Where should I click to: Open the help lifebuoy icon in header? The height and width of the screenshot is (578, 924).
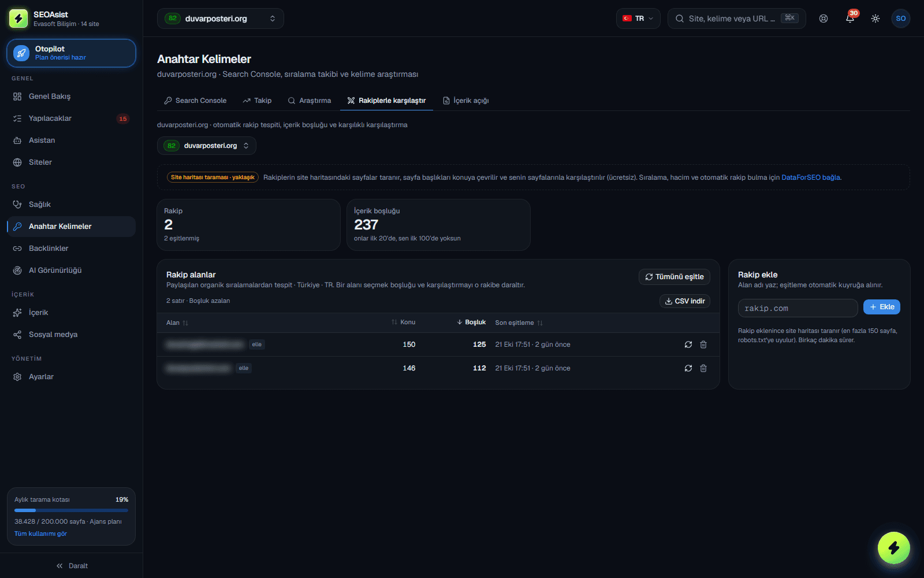pos(824,18)
